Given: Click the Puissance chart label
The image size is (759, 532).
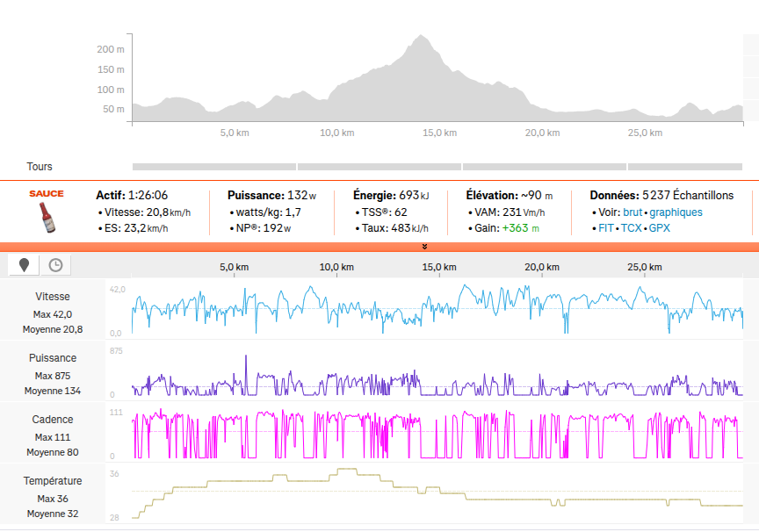Looking at the screenshot, I should pos(53,358).
